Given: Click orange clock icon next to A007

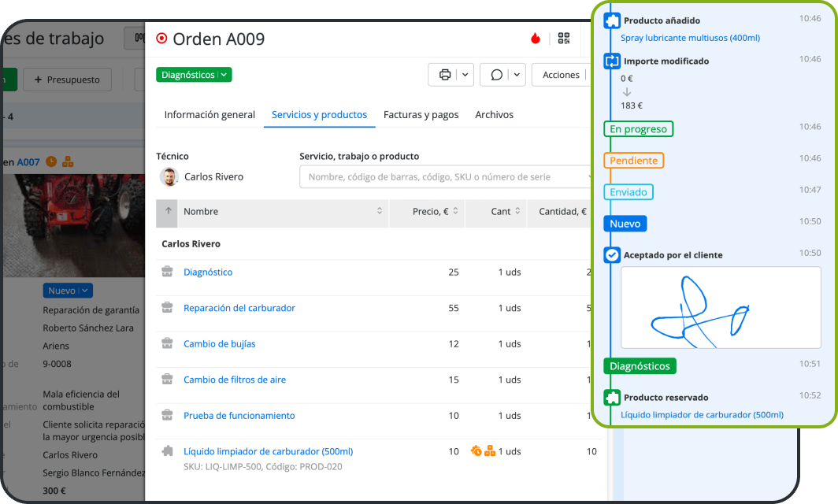Looking at the screenshot, I should [51, 161].
